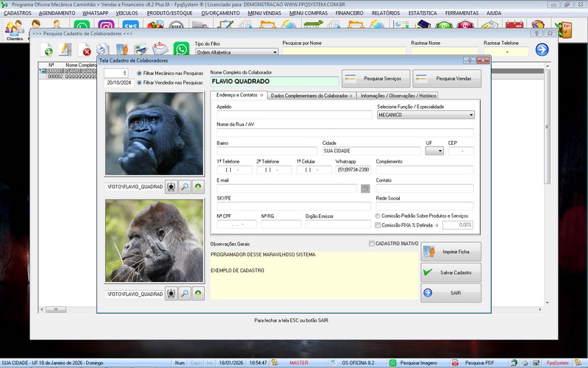
Task: Click the Imprimir Ficha button
Action: [451, 252]
